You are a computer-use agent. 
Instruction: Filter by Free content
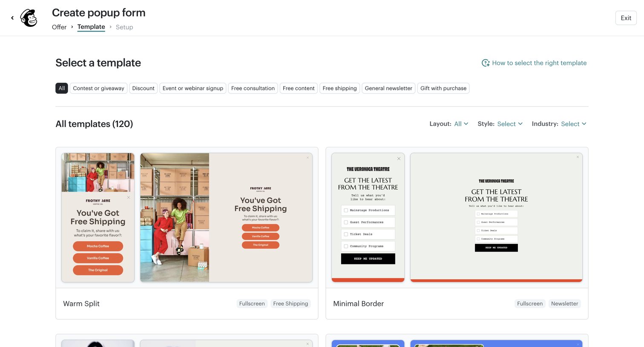[x=299, y=88]
